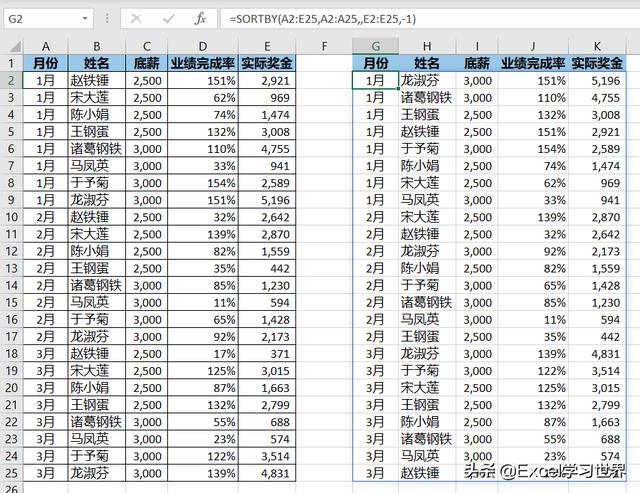Click cell H2 with 龙淑芬
The height and width of the screenshot is (493, 640).
427,80
